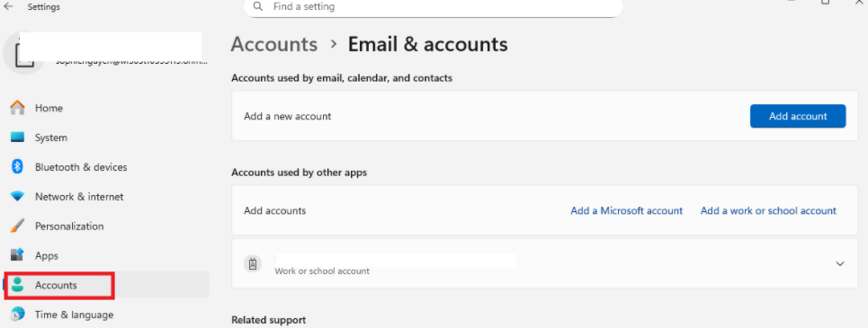The image size is (868, 328).
Task: Open Bluetooth & devices settings
Action: pos(106,166)
